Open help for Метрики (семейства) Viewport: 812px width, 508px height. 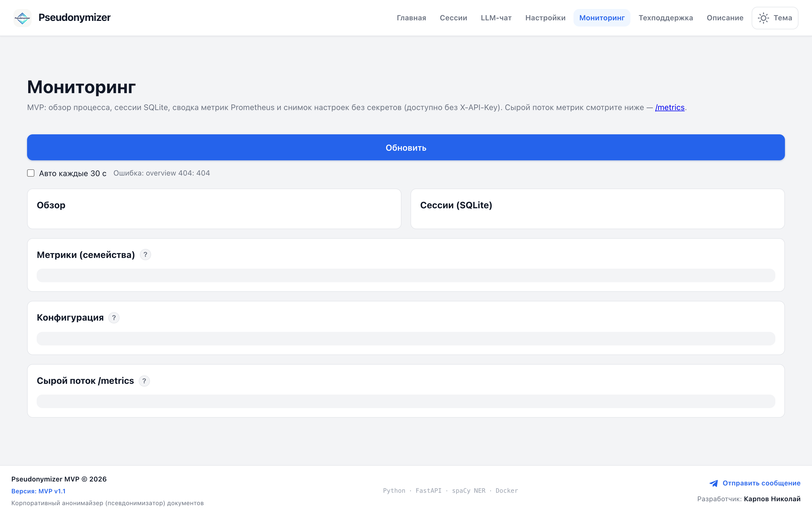pyautogui.click(x=145, y=255)
